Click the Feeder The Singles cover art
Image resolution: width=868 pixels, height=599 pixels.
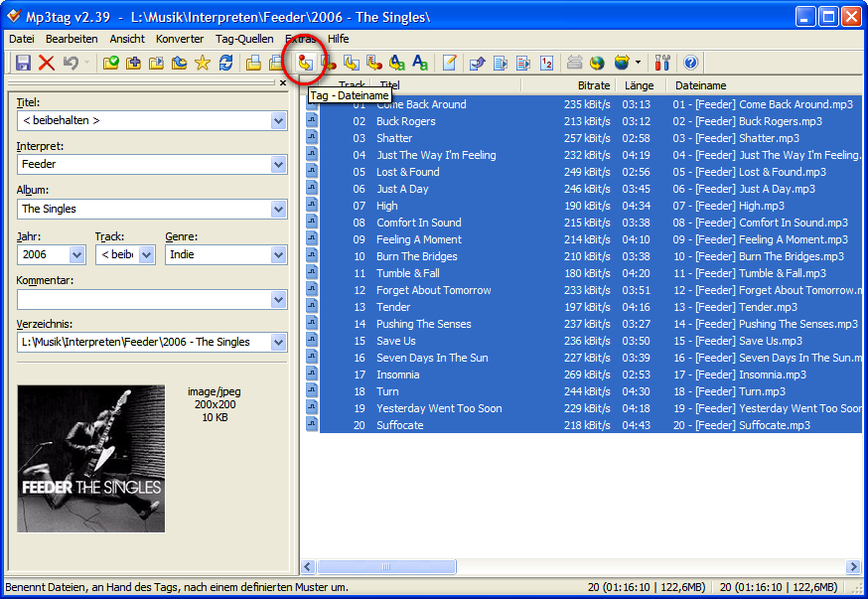coord(90,458)
